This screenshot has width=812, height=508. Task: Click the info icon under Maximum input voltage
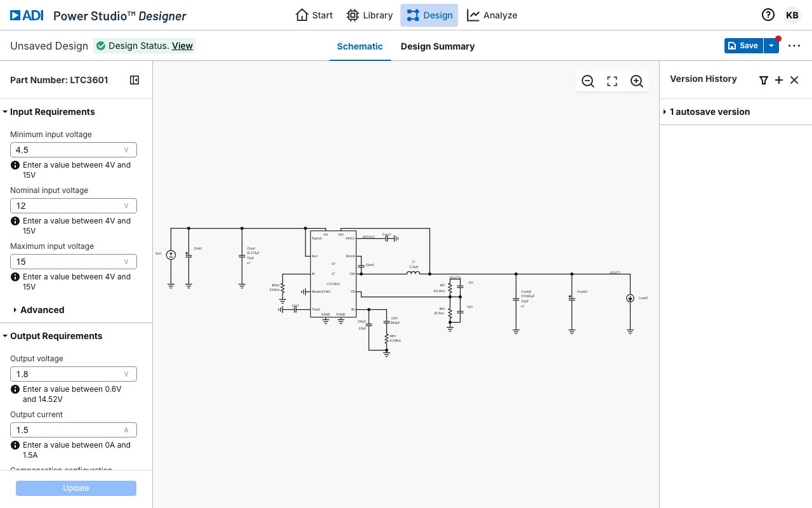(x=15, y=277)
